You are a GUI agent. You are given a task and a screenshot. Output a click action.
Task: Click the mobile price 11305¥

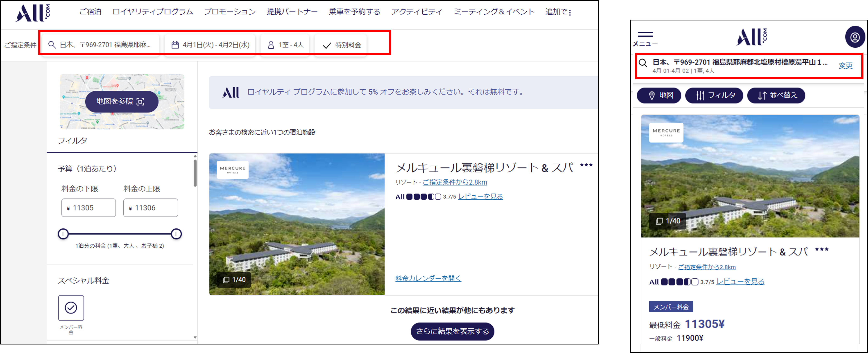pyautogui.click(x=705, y=324)
